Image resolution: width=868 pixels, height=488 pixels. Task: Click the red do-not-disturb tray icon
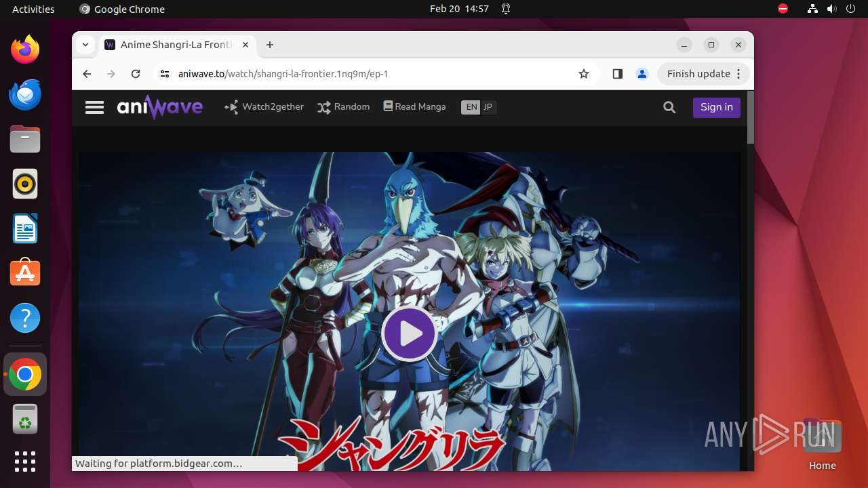[783, 9]
